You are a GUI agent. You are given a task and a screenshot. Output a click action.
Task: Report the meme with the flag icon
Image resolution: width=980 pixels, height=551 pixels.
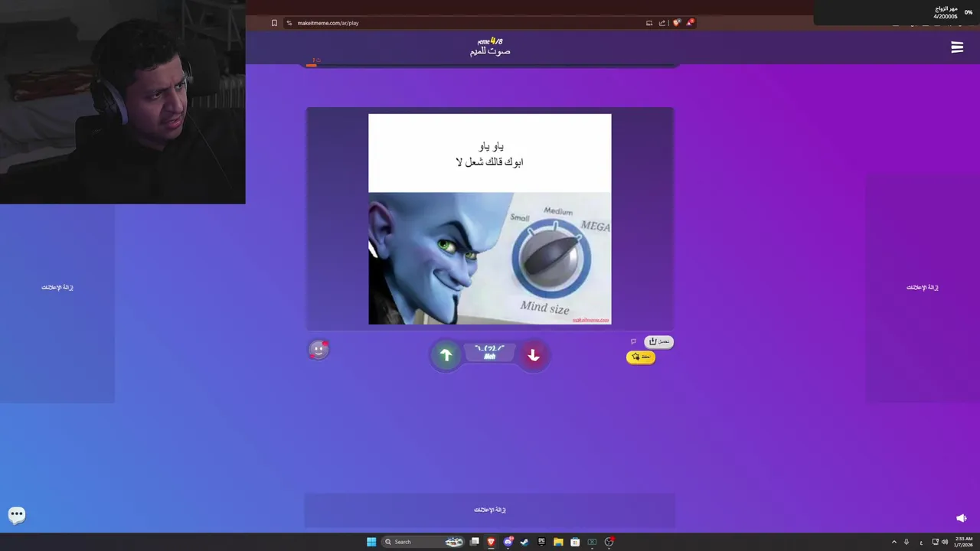click(633, 341)
